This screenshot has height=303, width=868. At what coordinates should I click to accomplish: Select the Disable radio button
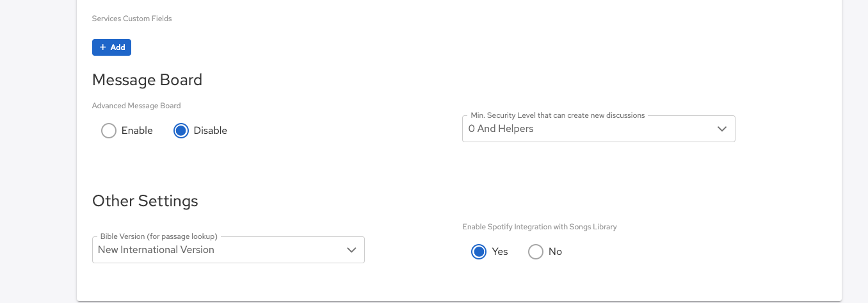click(x=181, y=131)
